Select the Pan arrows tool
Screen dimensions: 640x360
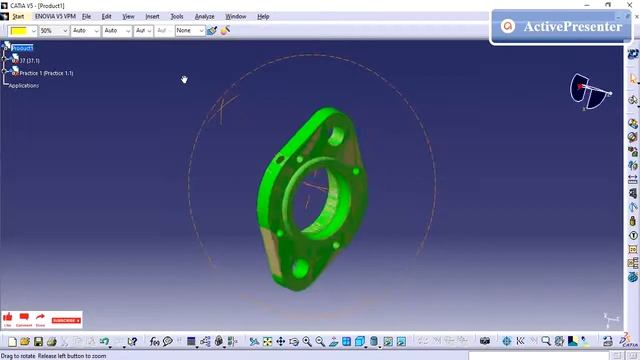pos(280,341)
